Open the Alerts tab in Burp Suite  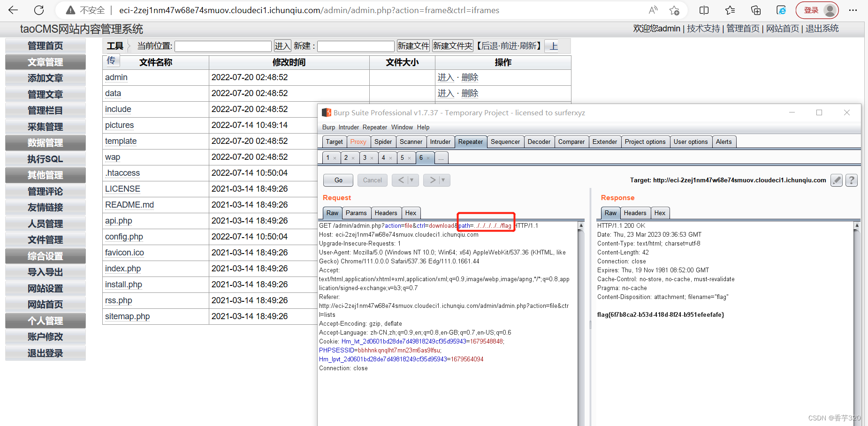coord(724,142)
